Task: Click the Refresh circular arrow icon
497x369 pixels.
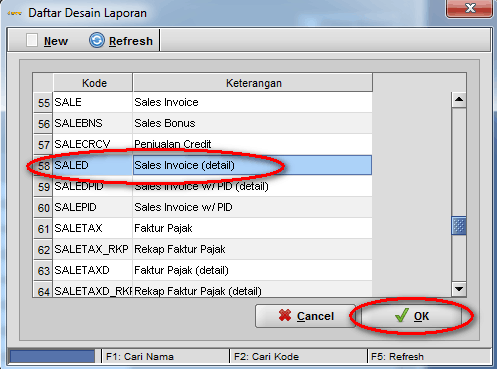Action: pos(97,41)
